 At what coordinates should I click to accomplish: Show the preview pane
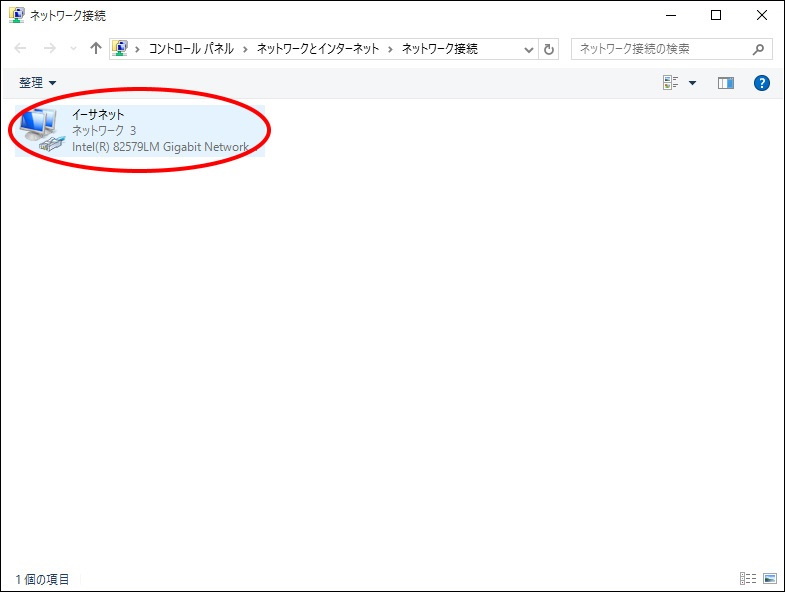coord(725,83)
